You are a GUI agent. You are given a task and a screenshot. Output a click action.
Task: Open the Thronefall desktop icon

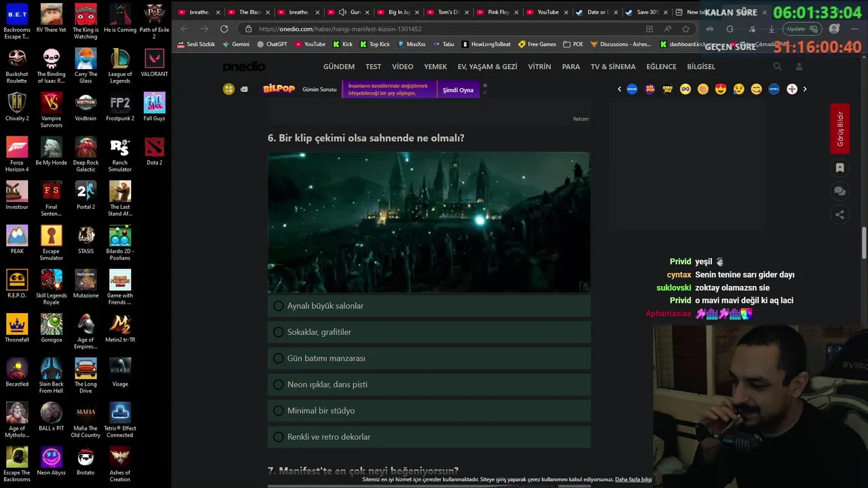17,329
